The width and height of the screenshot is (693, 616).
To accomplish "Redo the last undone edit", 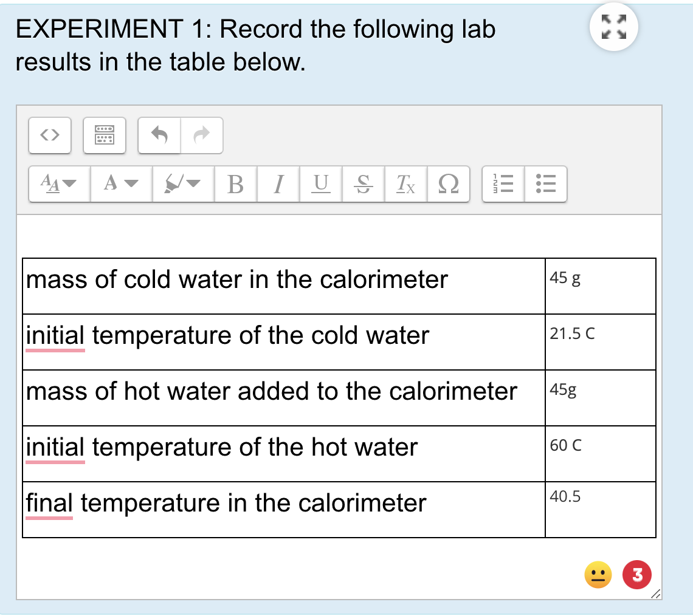I will 202,135.
